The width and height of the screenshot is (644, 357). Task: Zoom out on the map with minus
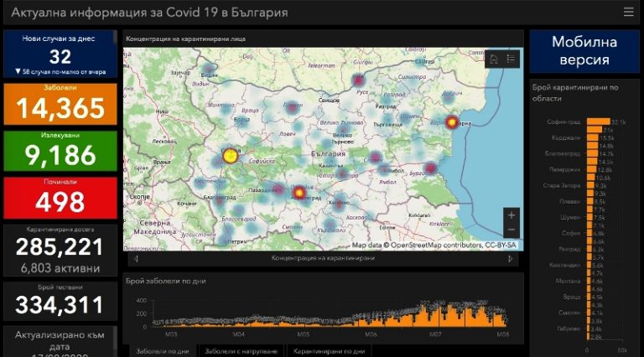point(512,230)
